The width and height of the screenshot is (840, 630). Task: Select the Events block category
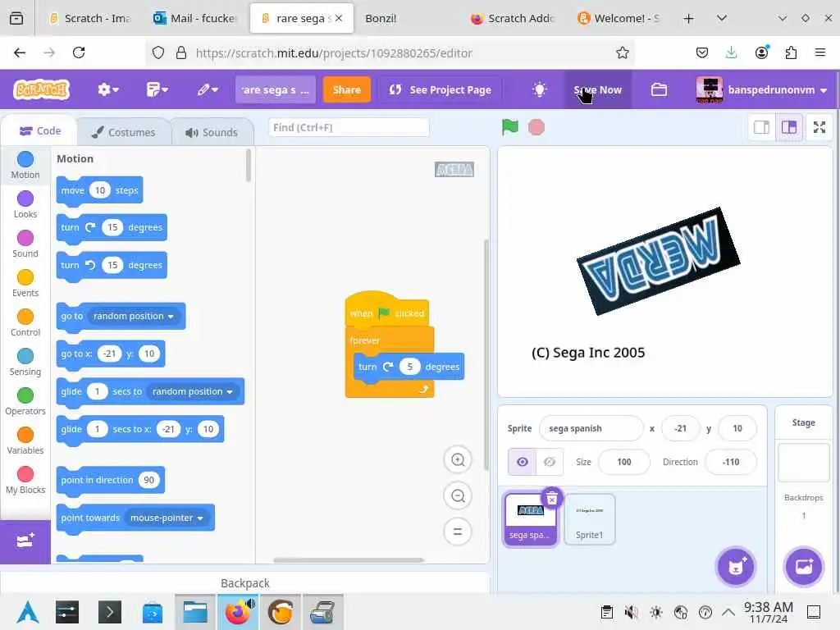(x=25, y=283)
